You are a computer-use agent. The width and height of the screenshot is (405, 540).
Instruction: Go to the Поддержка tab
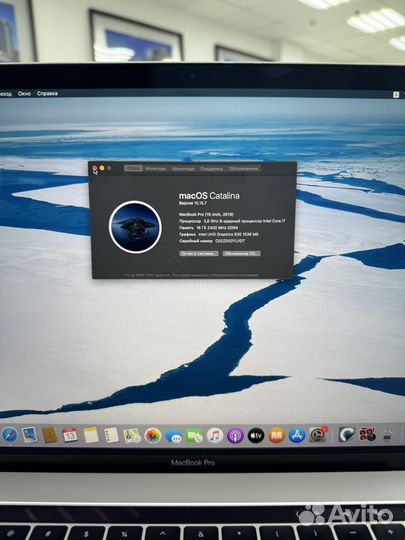[x=212, y=169]
